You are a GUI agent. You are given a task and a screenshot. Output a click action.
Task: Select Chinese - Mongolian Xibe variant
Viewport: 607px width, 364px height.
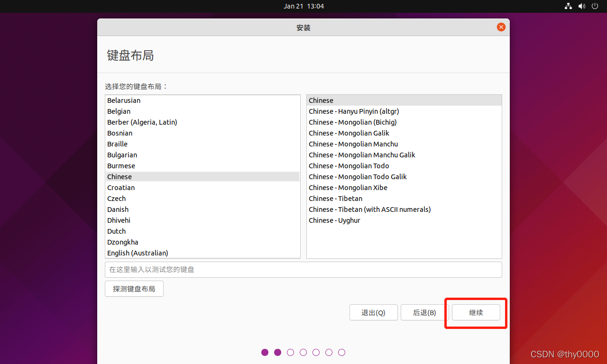[x=404, y=188]
